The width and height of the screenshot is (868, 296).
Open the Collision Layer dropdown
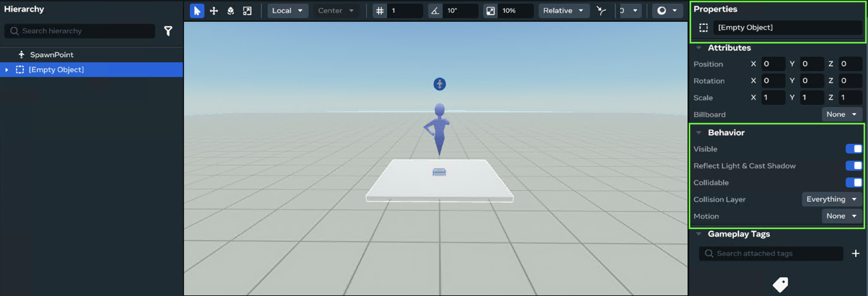[831, 199]
